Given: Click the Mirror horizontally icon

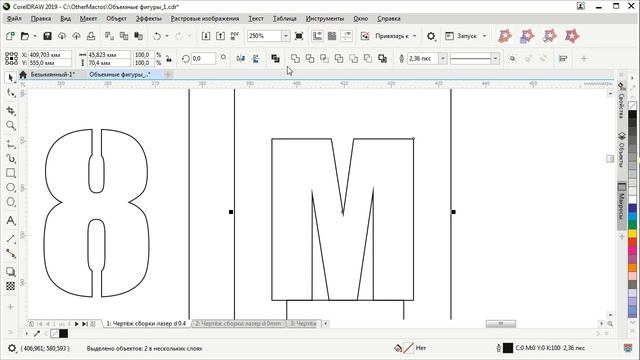Looking at the screenshot, I should [x=241, y=59].
